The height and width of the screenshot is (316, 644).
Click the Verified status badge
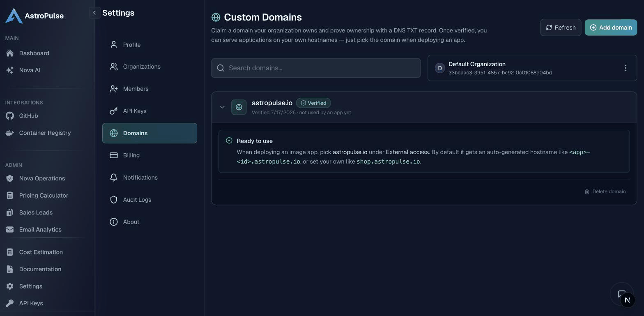[x=313, y=103]
